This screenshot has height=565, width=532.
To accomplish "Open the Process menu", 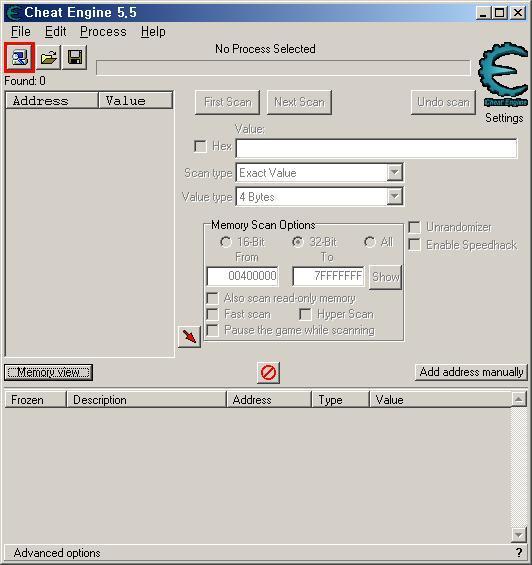I will 103,32.
